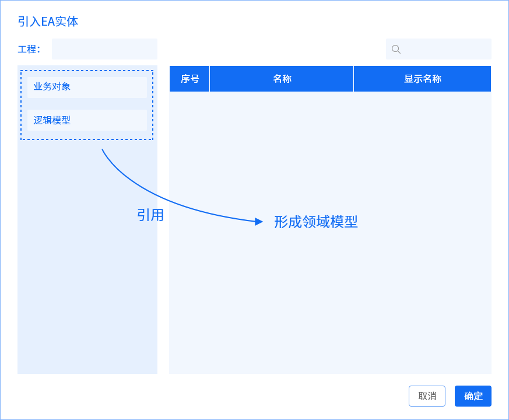Image resolution: width=509 pixels, height=420 pixels.
Task: Click the magnifier search icon
Action: point(396,50)
